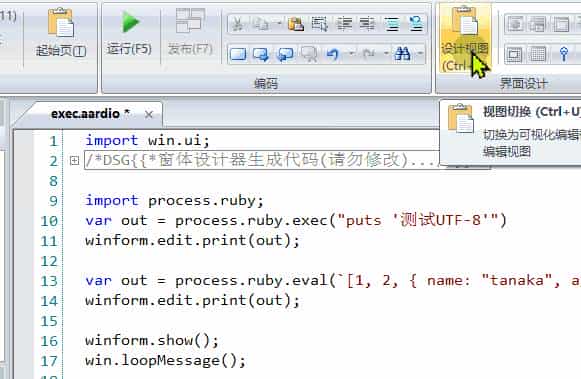Click the process.ruby.eval line 13
581x379 pixels.
tap(333, 281)
